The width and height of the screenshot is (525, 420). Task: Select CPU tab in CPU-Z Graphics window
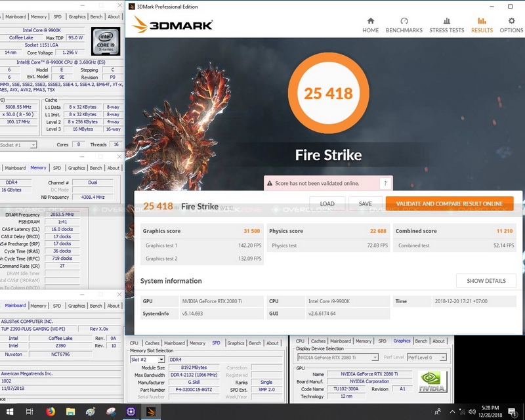[300, 341]
